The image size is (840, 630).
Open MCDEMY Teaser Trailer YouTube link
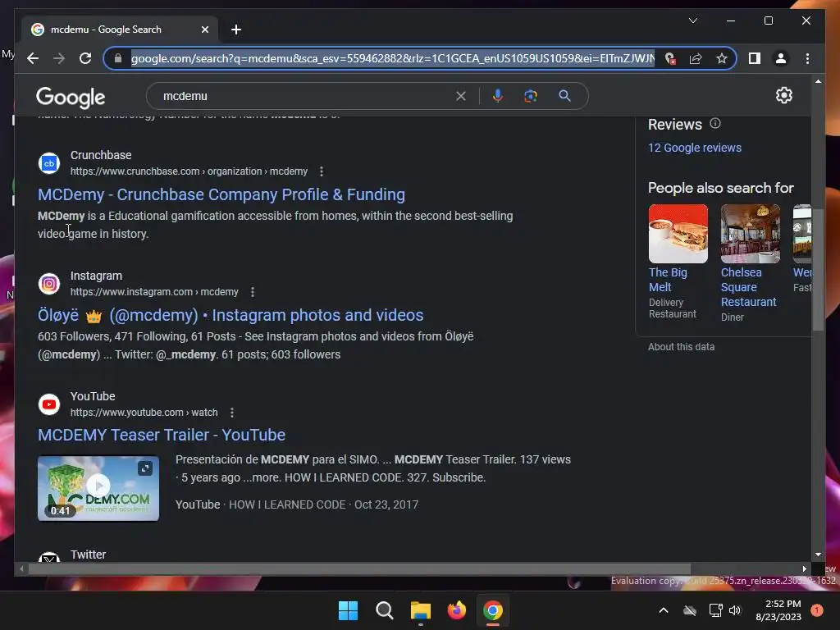[162, 435]
